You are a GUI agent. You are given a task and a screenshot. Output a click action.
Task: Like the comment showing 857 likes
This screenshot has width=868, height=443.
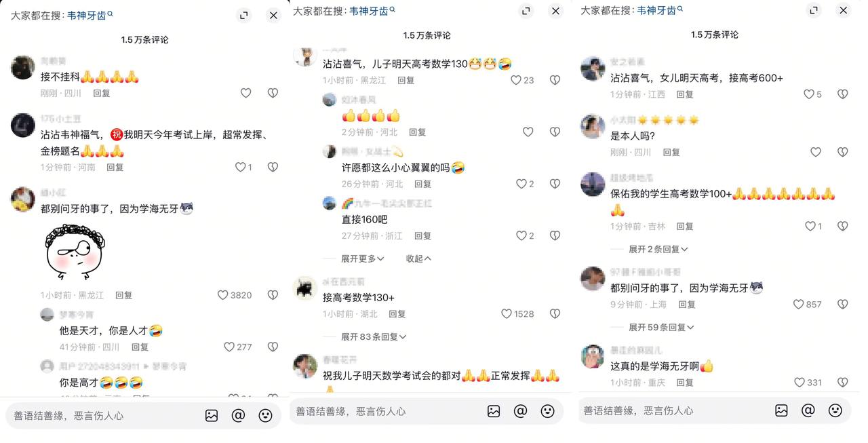pos(799,305)
